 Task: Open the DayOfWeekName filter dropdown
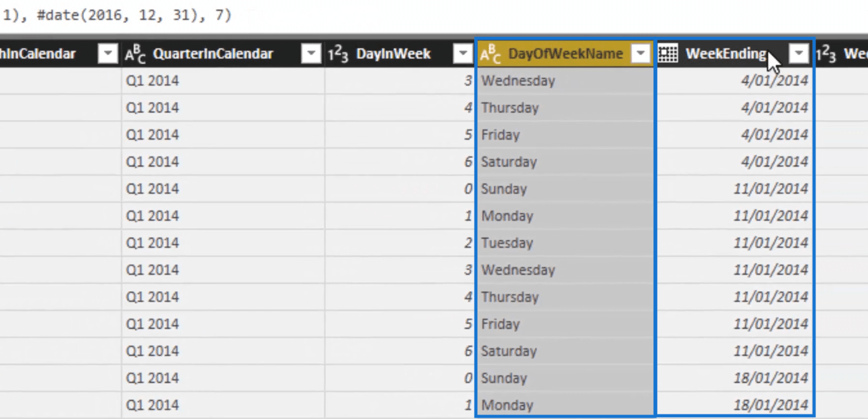click(x=641, y=54)
